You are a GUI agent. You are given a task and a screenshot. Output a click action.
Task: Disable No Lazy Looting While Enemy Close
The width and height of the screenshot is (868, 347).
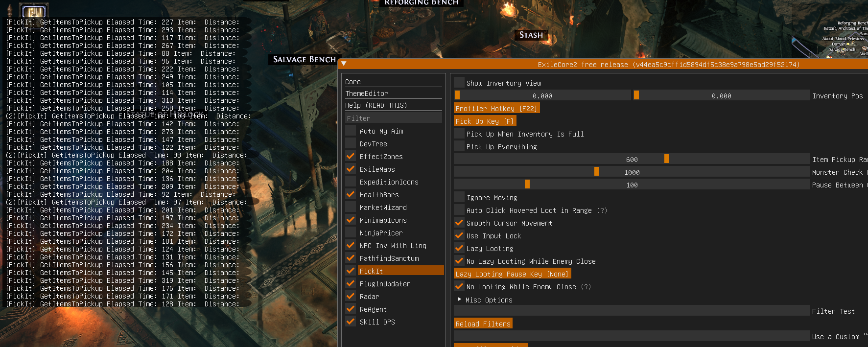[x=459, y=261]
